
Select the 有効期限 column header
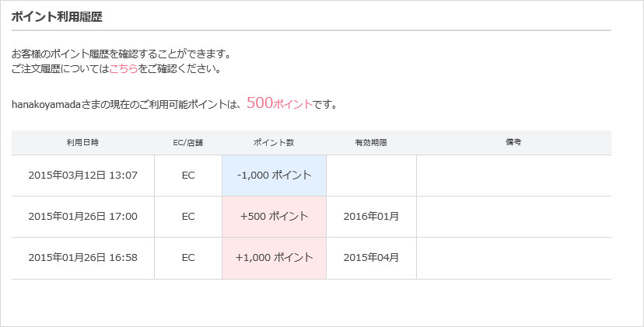[x=371, y=143]
